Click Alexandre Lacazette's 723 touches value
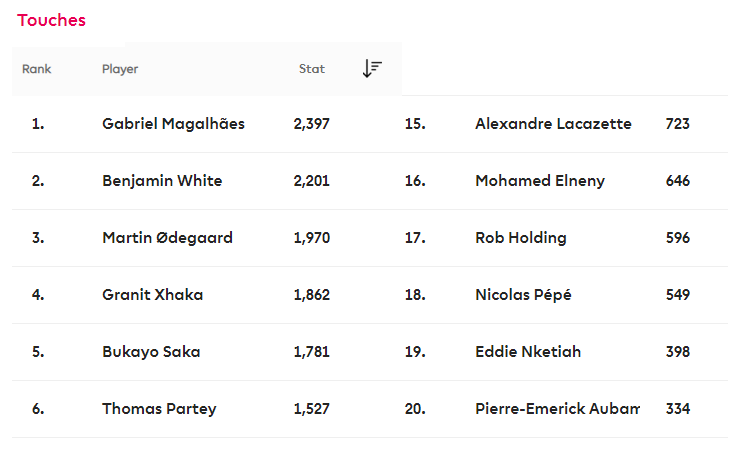The image size is (734, 449). (x=677, y=124)
